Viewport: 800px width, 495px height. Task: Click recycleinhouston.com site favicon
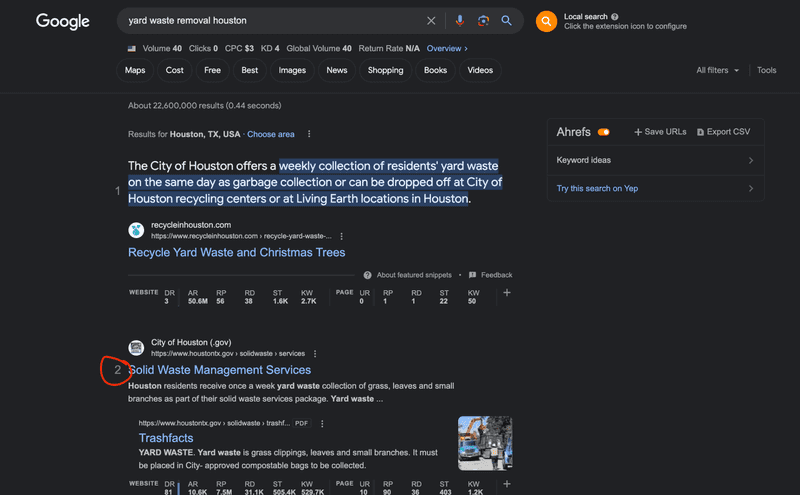136,230
